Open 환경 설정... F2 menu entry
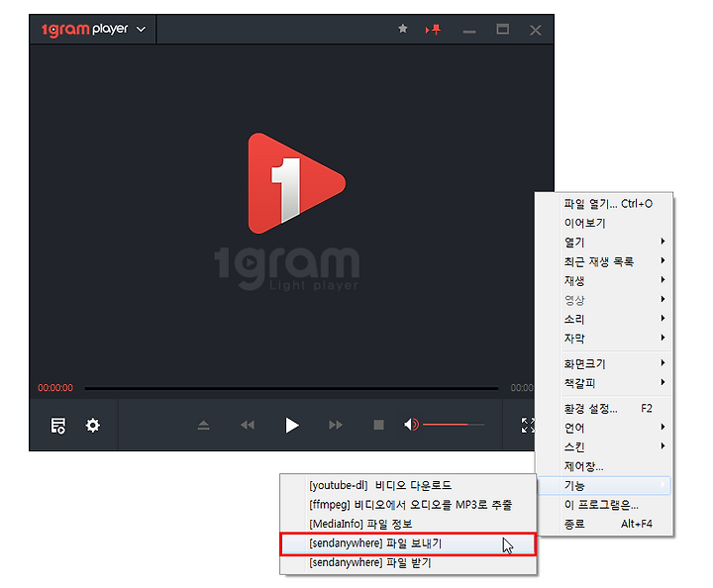Image resolution: width=713 pixels, height=588 pixels. pyautogui.click(x=604, y=409)
